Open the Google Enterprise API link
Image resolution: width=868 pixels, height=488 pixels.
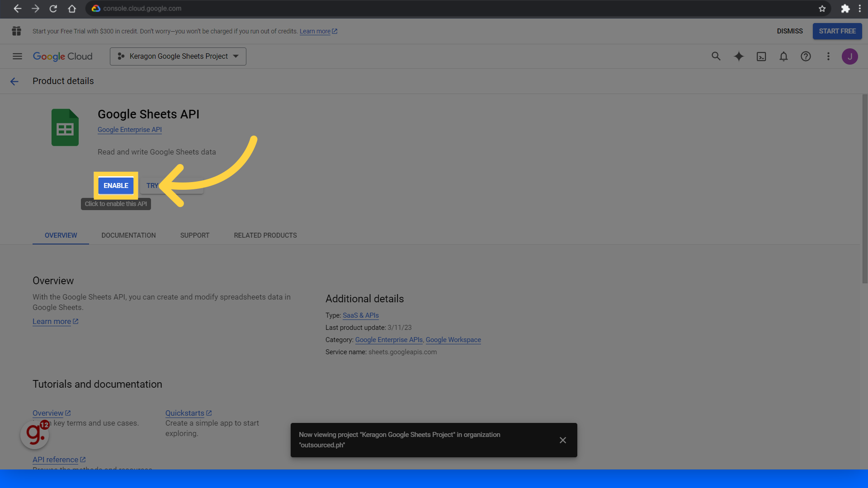[x=130, y=130]
